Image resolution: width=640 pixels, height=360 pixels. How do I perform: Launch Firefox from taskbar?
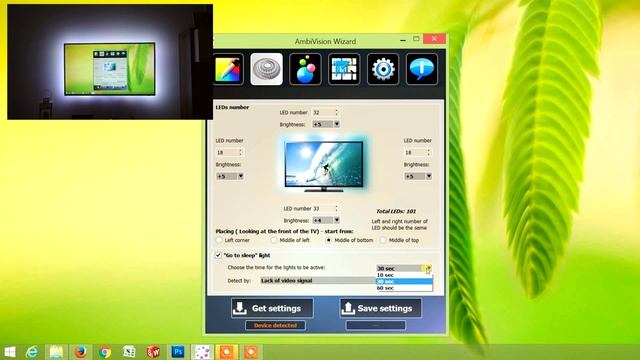pyautogui.click(x=80, y=352)
